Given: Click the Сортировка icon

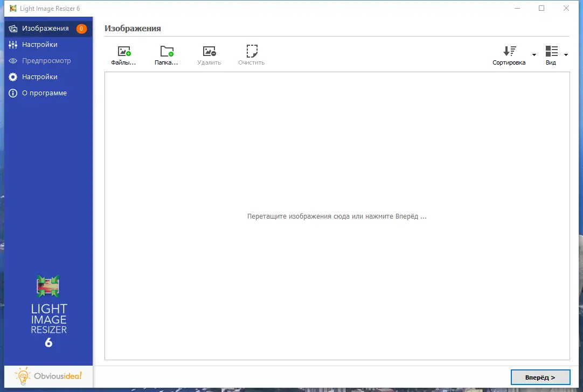Looking at the screenshot, I should point(509,51).
